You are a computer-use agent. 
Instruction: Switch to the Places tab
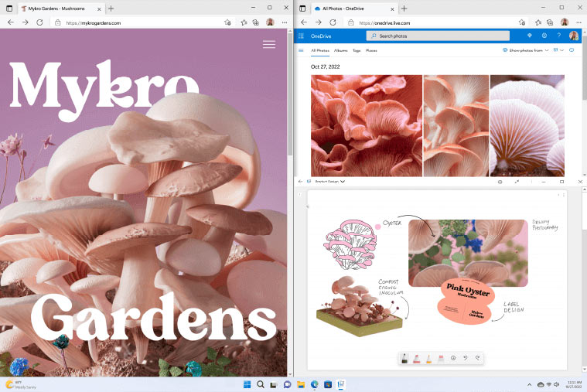coord(371,50)
